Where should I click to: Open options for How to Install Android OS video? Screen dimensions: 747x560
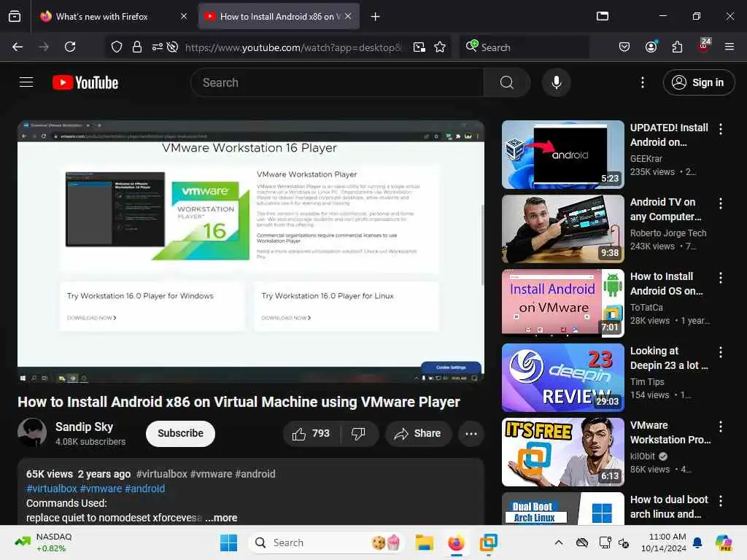(720, 278)
